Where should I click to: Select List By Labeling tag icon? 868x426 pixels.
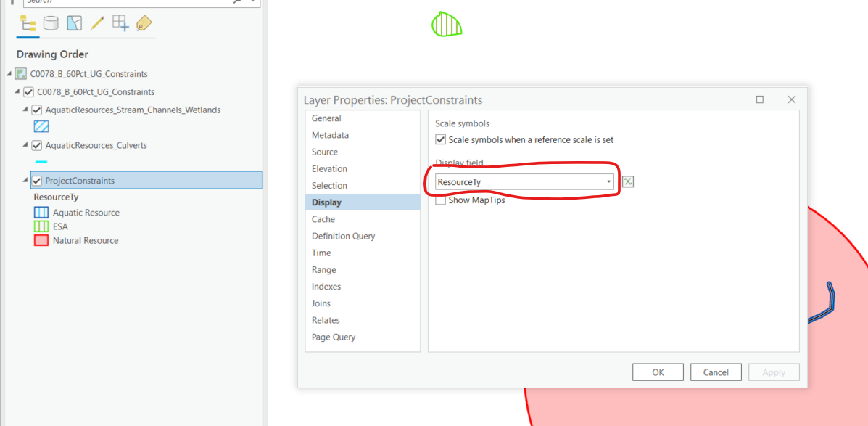point(144,23)
